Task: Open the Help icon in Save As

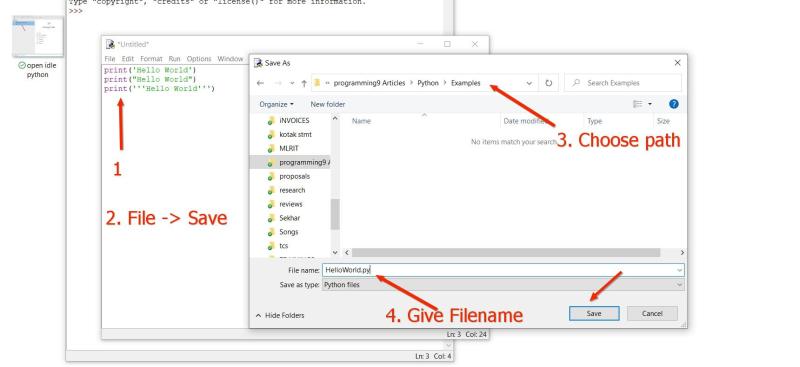Action: [673, 104]
